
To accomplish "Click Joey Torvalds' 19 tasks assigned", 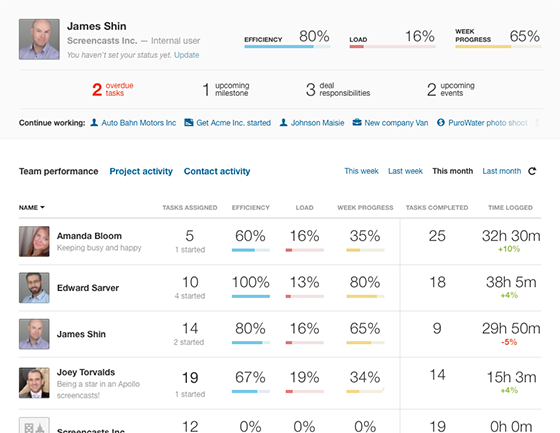I will [x=190, y=378].
